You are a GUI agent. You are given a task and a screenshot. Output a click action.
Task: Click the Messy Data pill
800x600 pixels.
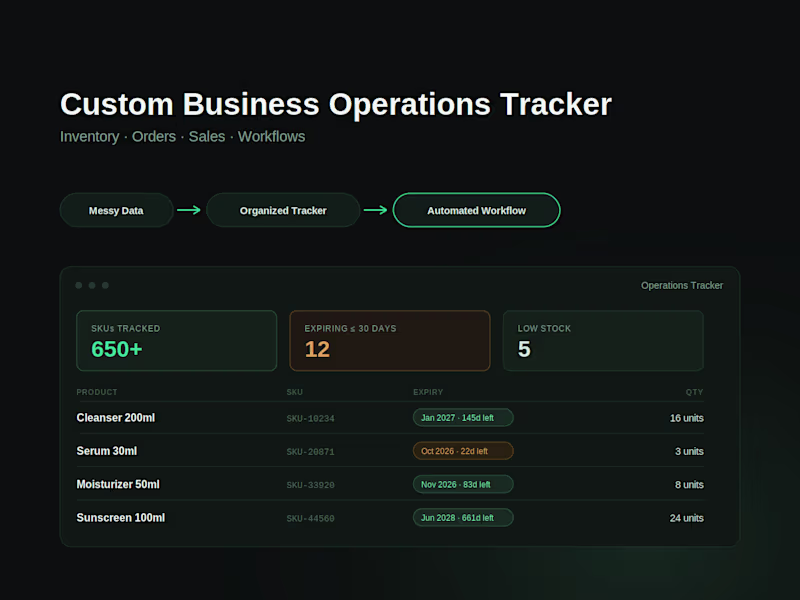point(116,210)
